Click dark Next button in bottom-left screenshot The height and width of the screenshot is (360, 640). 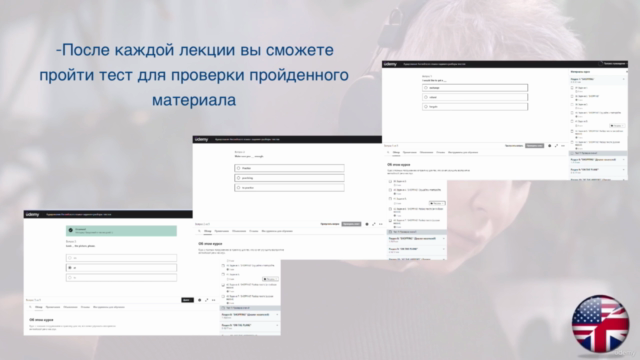click(187, 300)
